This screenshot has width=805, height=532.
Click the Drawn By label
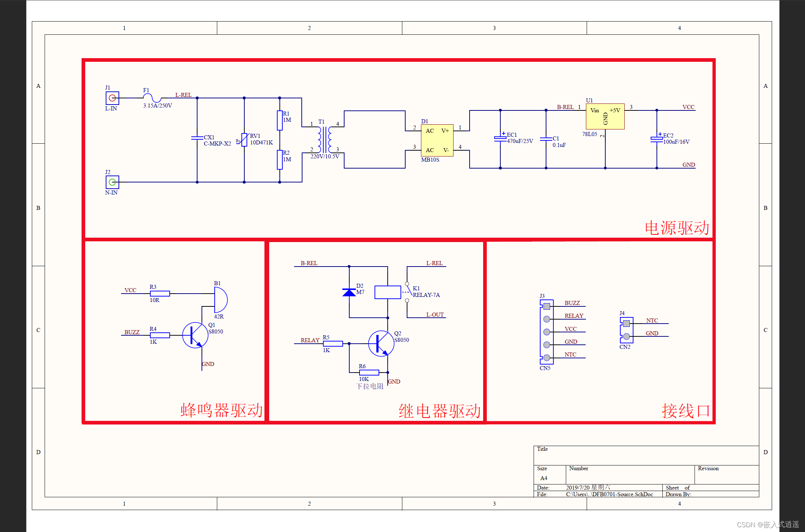(678, 494)
